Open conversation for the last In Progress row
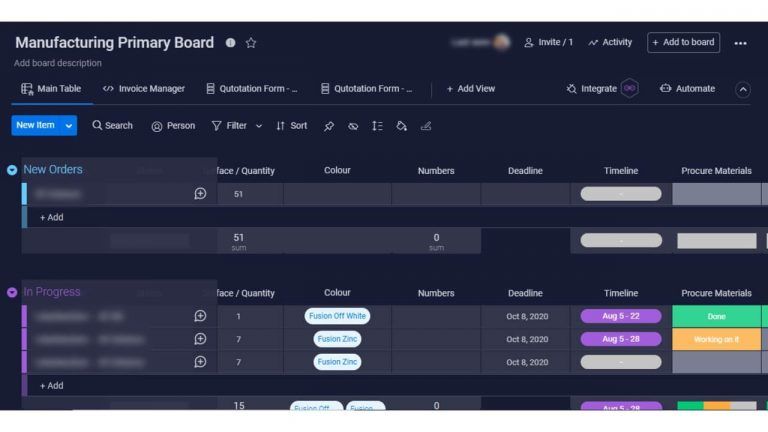This screenshot has height=432, width=768. click(x=200, y=362)
